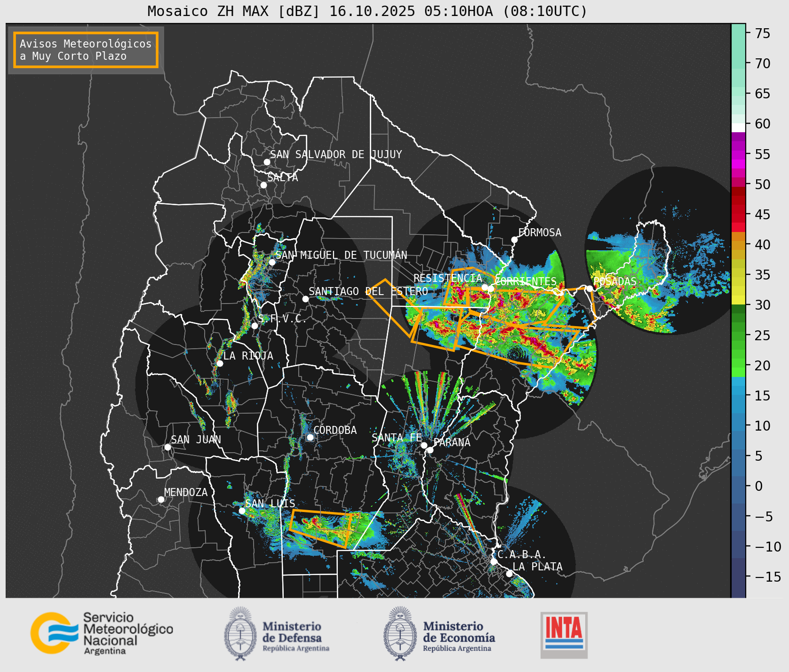
Task: Click the MENDOZA city dot
Action: 161,499
